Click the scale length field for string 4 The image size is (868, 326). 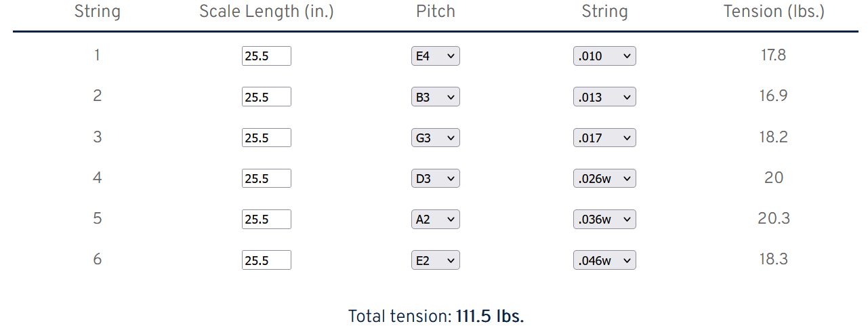[266, 178]
